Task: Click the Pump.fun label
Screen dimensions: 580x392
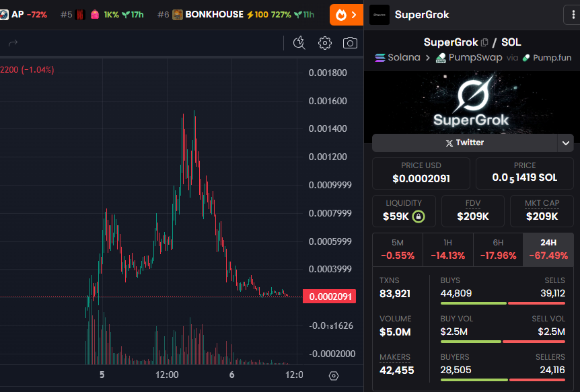Action: point(547,58)
